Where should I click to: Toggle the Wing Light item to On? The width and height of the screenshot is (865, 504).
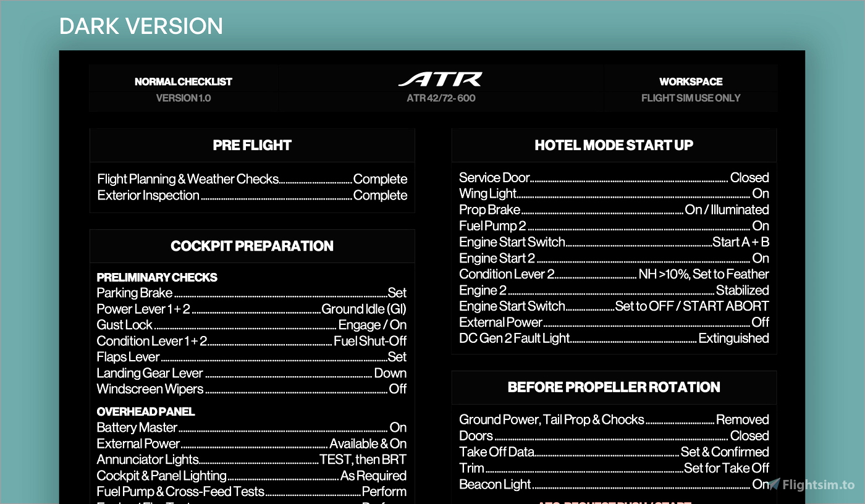[x=614, y=193]
